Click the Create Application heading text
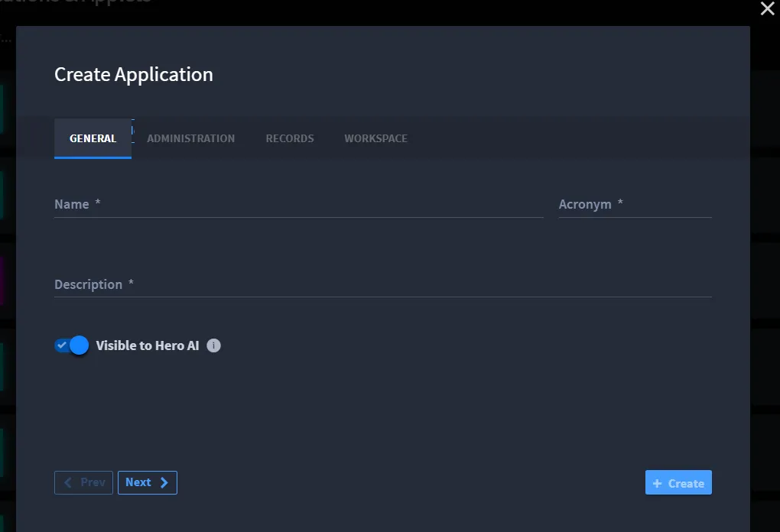 point(133,75)
